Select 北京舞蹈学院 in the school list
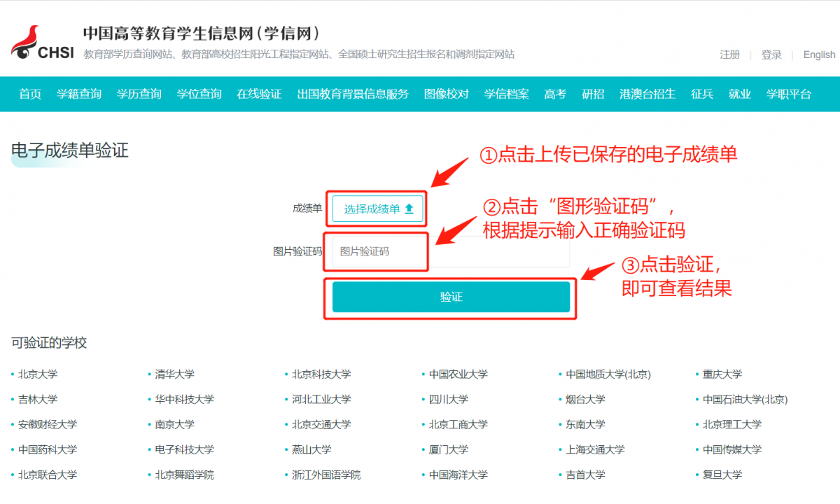The height and width of the screenshot is (504, 840). (184, 475)
